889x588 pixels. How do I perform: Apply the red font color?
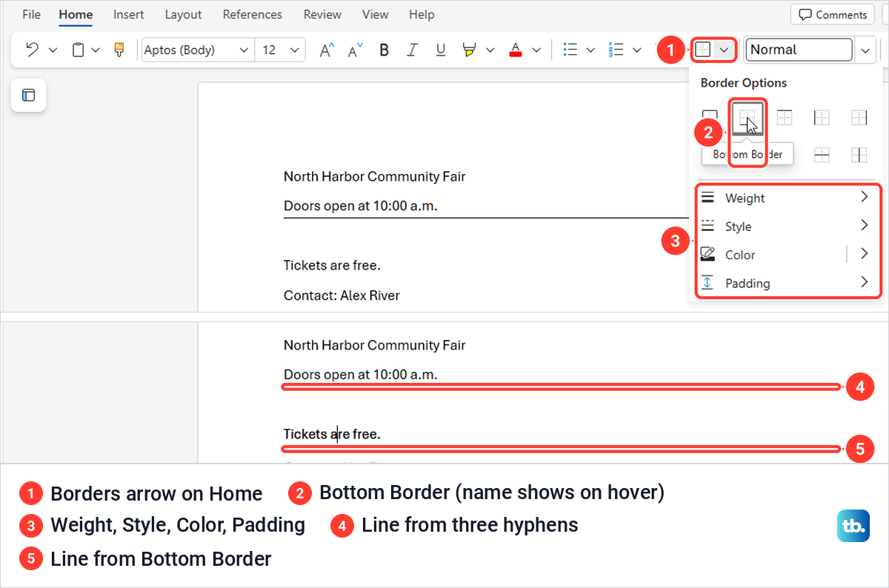(516, 50)
